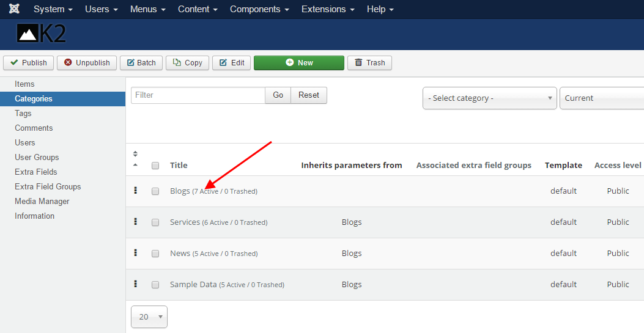Click the Joomla logo icon

click(14, 9)
